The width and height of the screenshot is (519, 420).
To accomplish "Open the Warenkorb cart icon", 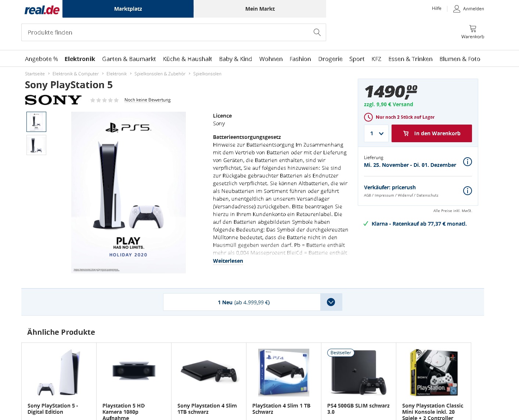I will (x=473, y=28).
